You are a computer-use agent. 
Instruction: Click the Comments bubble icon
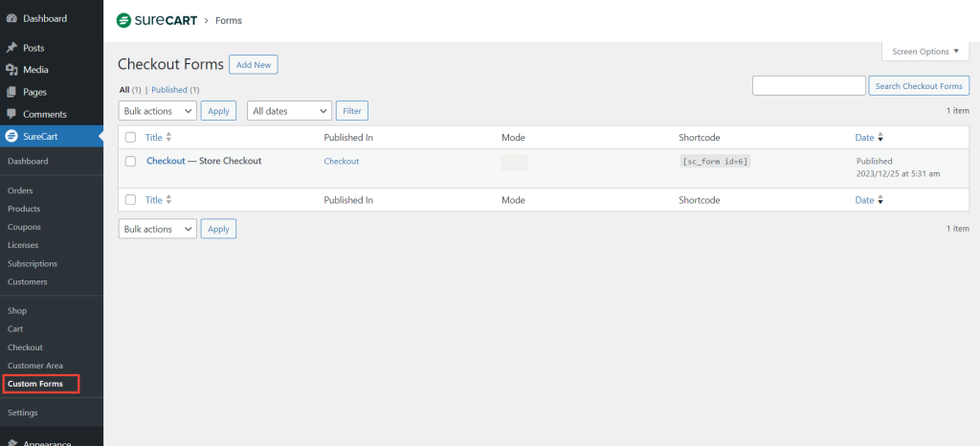11,114
